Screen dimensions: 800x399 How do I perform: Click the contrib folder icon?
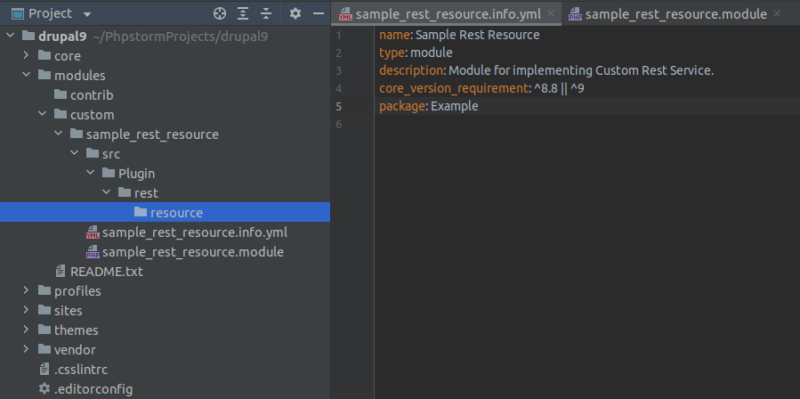(x=61, y=95)
